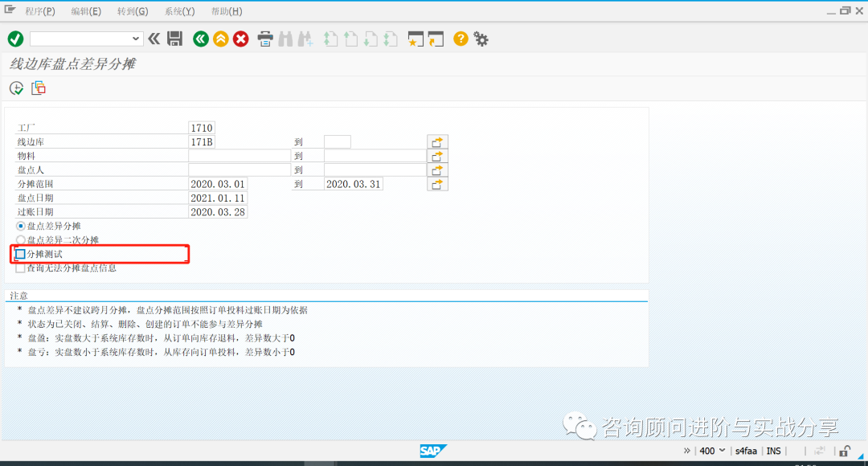Select the 盘点差异分摊 radio button
868x466 pixels.
point(20,226)
